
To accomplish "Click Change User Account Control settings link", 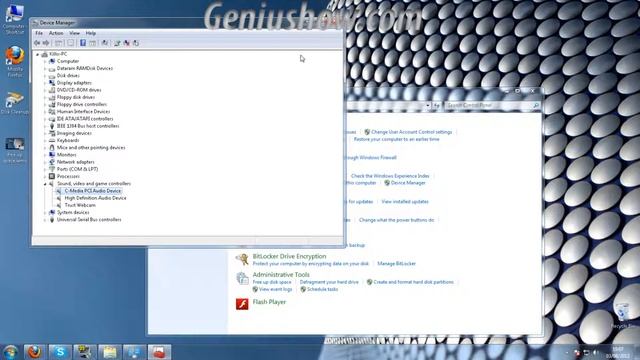I will pos(411,132).
